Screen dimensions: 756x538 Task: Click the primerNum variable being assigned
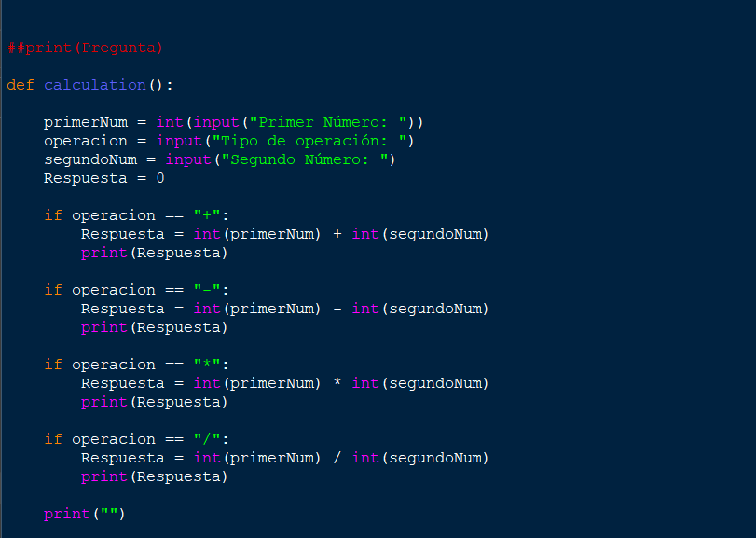click(x=85, y=122)
